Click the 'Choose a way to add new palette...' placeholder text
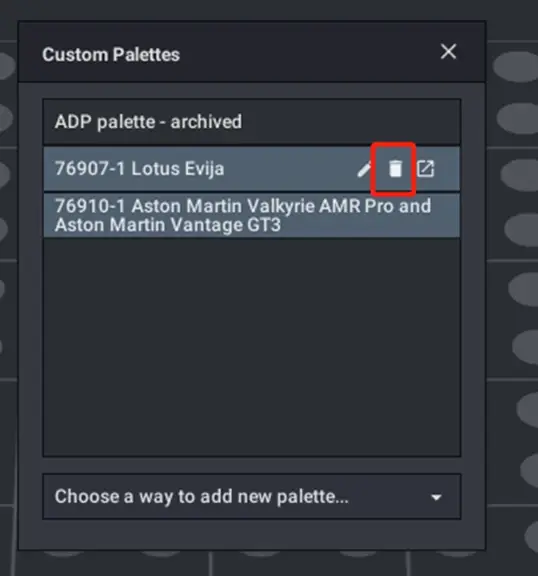Screen dimensions: 538x576 point(201,497)
